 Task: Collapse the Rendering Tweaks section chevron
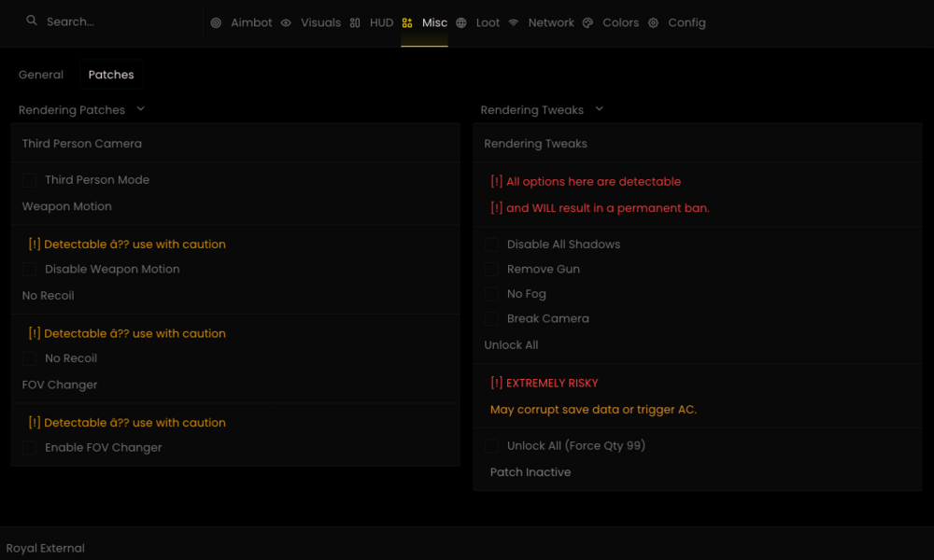coord(600,109)
